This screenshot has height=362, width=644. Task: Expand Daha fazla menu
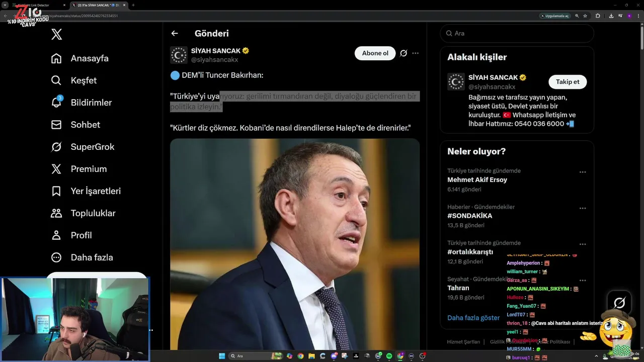click(82, 257)
